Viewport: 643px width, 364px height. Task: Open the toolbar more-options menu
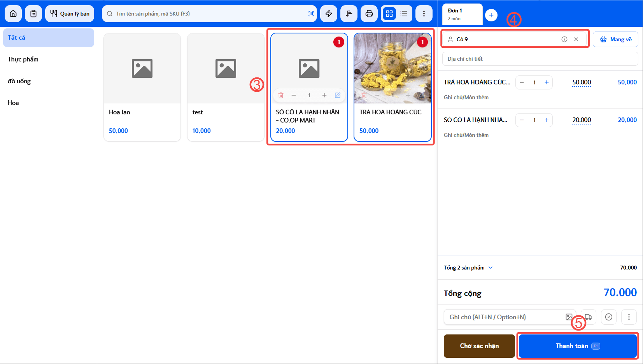pos(424,14)
